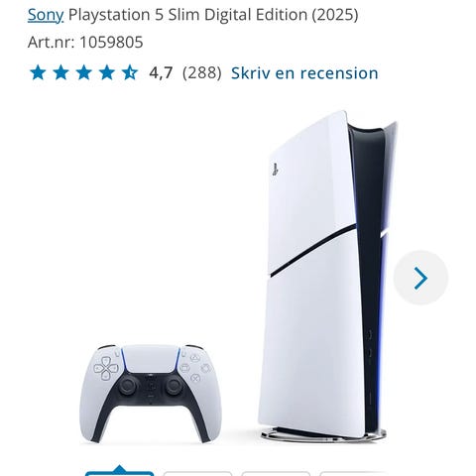The width and height of the screenshot is (476, 476).
Task: Click 'Skriv en recension' link
Action: coord(304,73)
